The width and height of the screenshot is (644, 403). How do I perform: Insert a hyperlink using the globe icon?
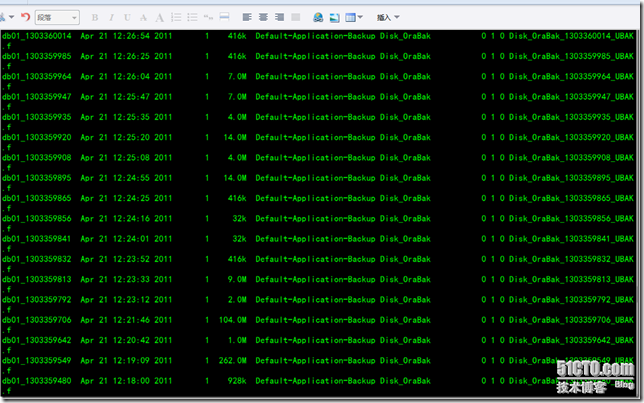318,17
